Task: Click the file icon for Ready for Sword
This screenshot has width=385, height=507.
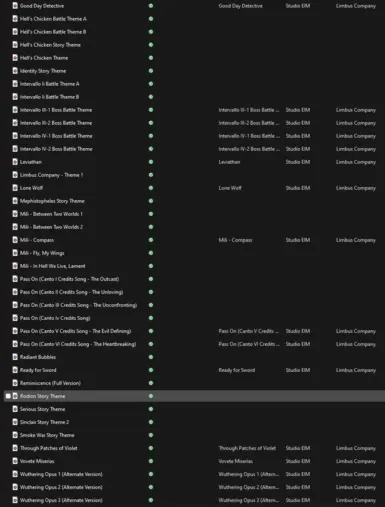Action: [15, 370]
